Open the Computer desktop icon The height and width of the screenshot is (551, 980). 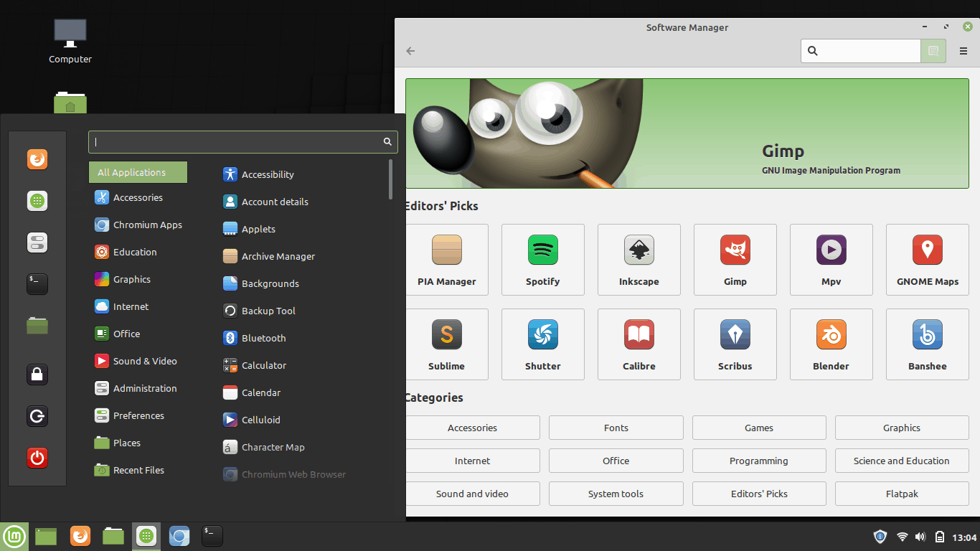pyautogui.click(x=70, y=41)
